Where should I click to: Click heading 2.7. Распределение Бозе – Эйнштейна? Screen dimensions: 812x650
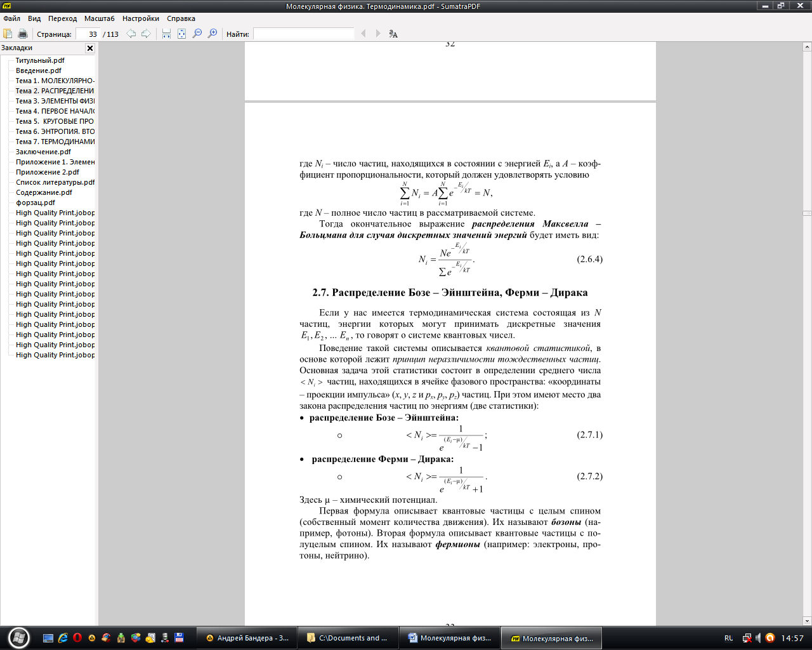450,293
